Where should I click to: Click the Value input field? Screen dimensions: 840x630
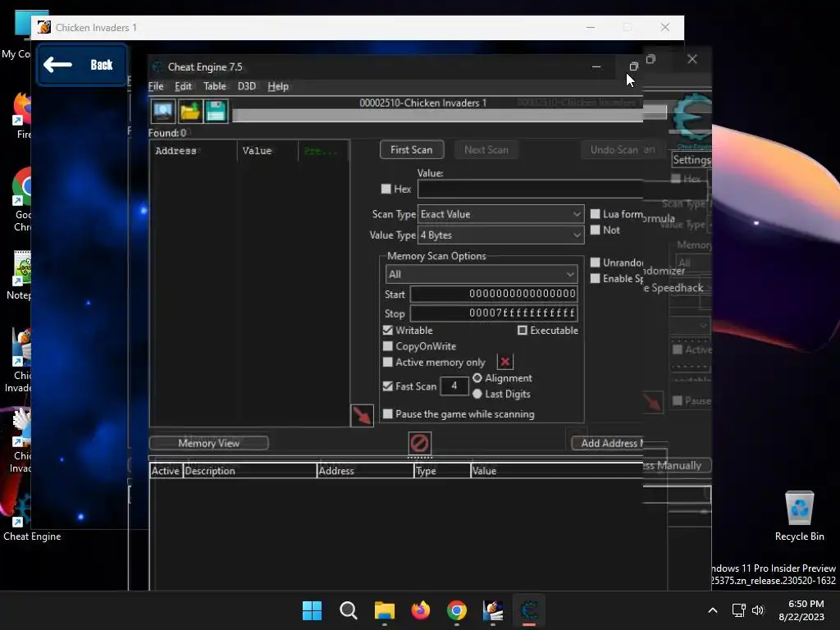click(x=531, y=189)
